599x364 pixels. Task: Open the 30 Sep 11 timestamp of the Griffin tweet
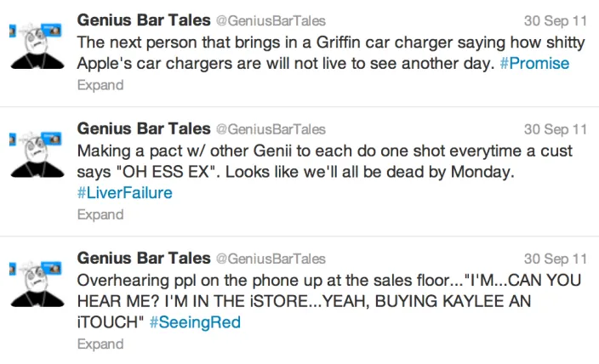(x=556, y=20)
